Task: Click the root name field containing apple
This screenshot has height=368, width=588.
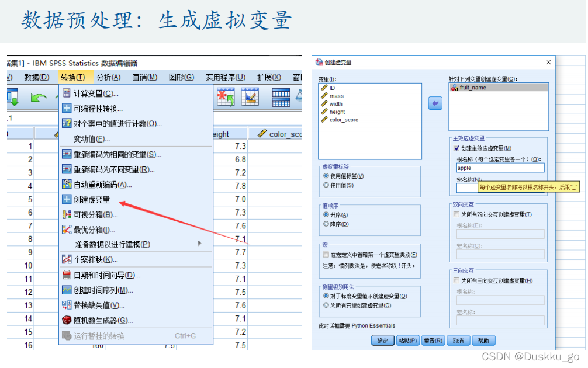Action: 500,168
